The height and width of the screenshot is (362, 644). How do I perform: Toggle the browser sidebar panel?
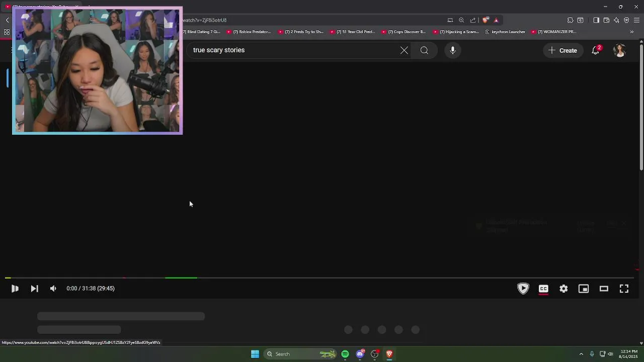click(596, 20)
